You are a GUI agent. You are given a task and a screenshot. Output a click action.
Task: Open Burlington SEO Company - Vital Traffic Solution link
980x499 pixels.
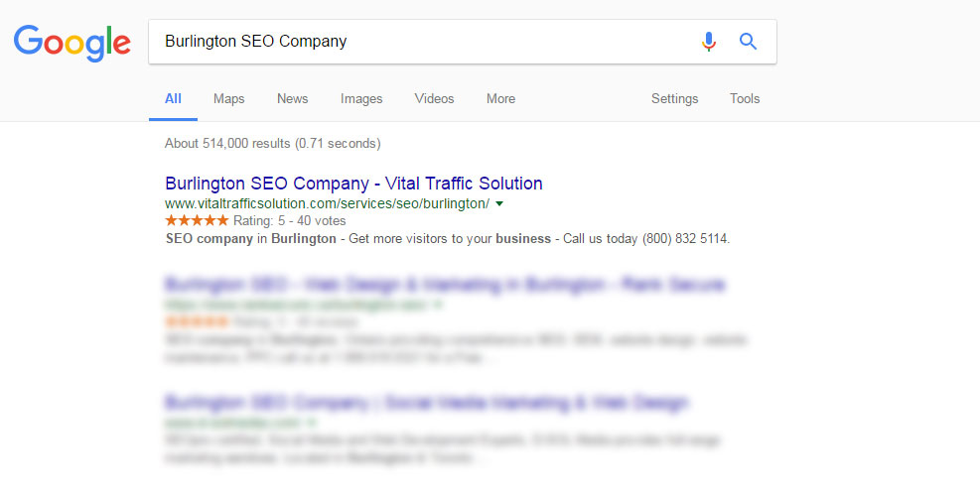tap(353, 183)
